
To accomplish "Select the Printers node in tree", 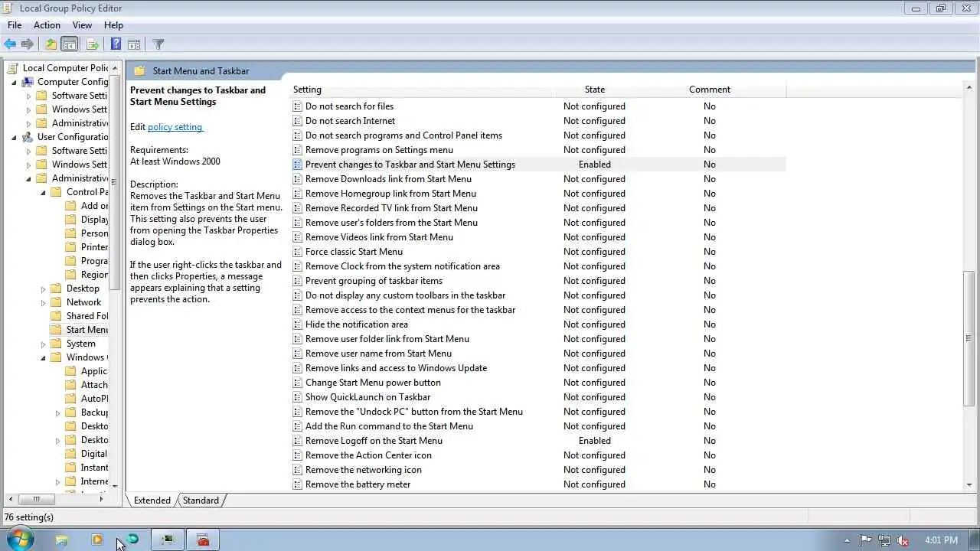I will coord(94,247).
